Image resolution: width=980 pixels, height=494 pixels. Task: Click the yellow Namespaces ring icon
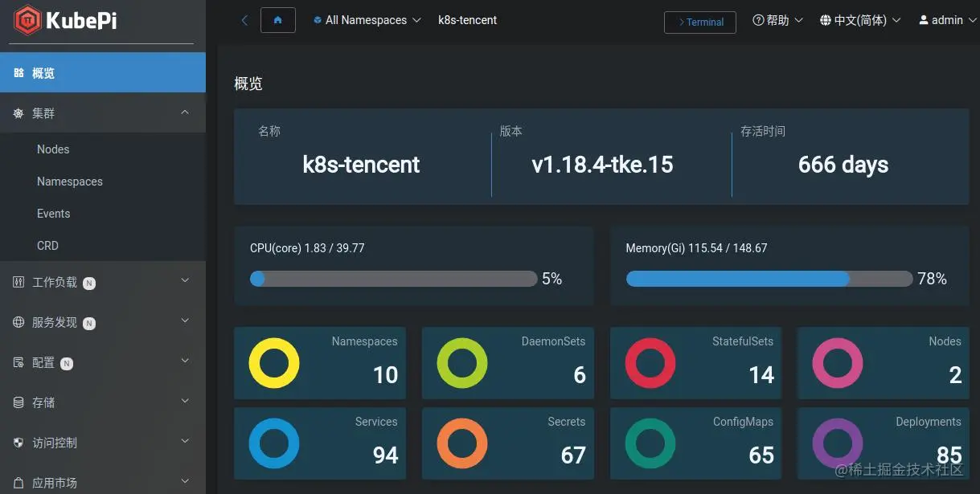[x=274, y=363]
